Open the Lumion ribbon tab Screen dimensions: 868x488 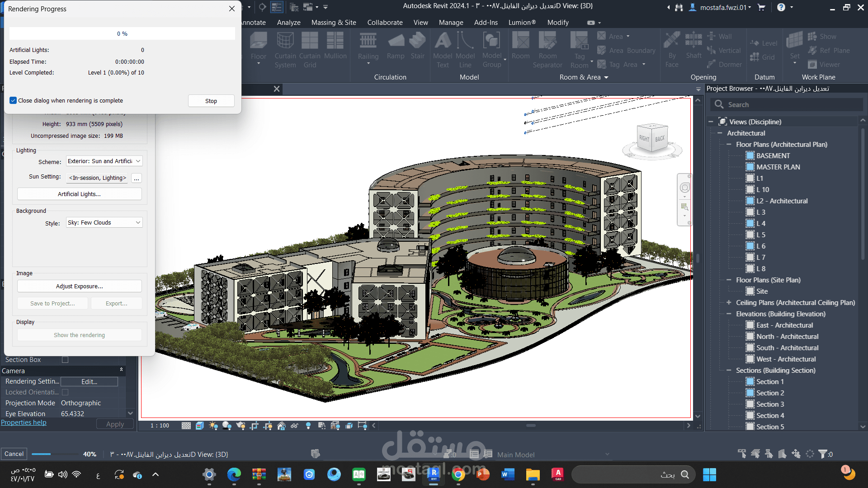522,23
